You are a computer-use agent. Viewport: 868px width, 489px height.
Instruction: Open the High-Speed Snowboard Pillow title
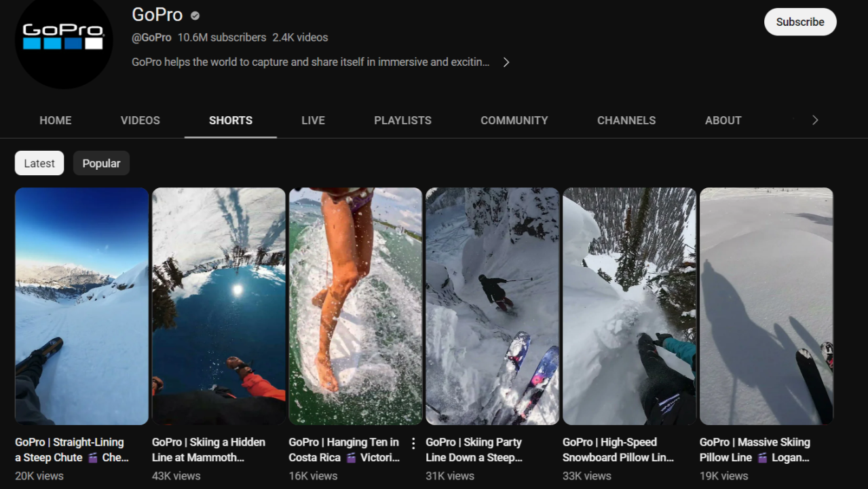618,450
